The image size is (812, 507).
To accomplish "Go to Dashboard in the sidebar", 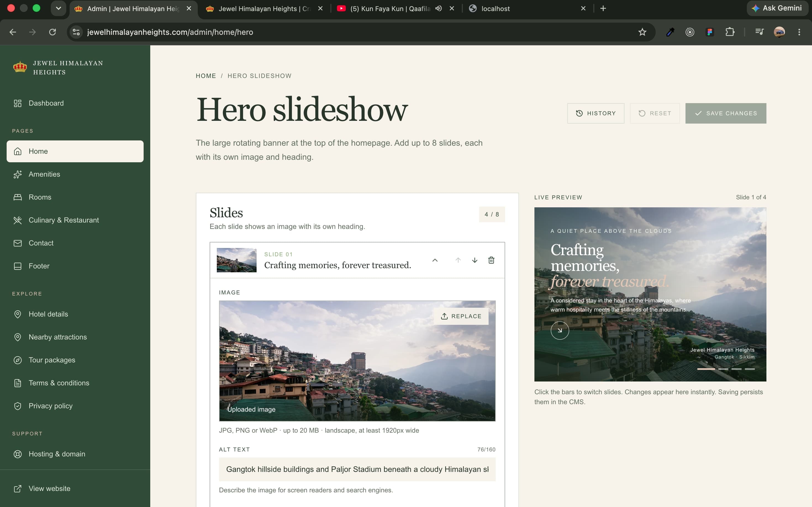I will coord(75,103).
